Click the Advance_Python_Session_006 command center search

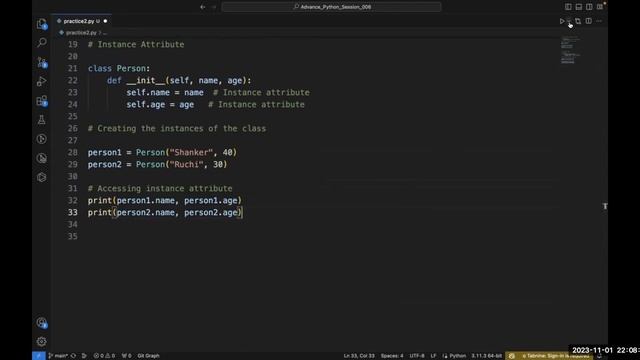pos(331,7)
